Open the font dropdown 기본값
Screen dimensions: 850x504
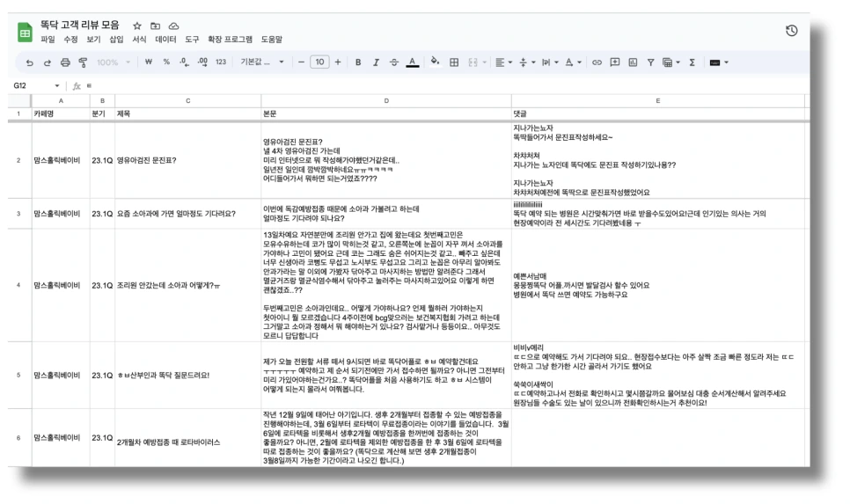(x=262, y=62)
